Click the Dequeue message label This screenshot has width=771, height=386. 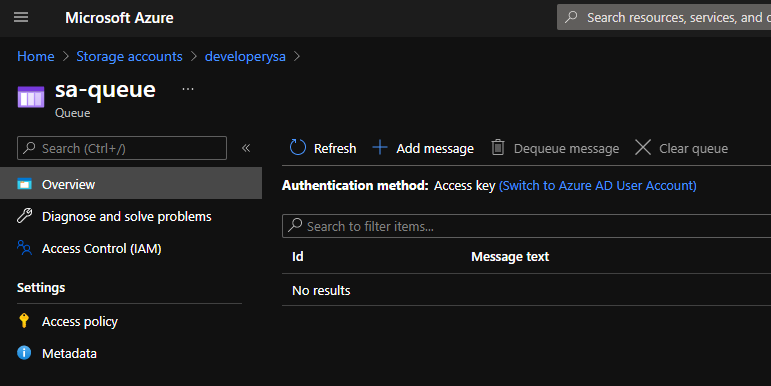(x=566, y=149)
